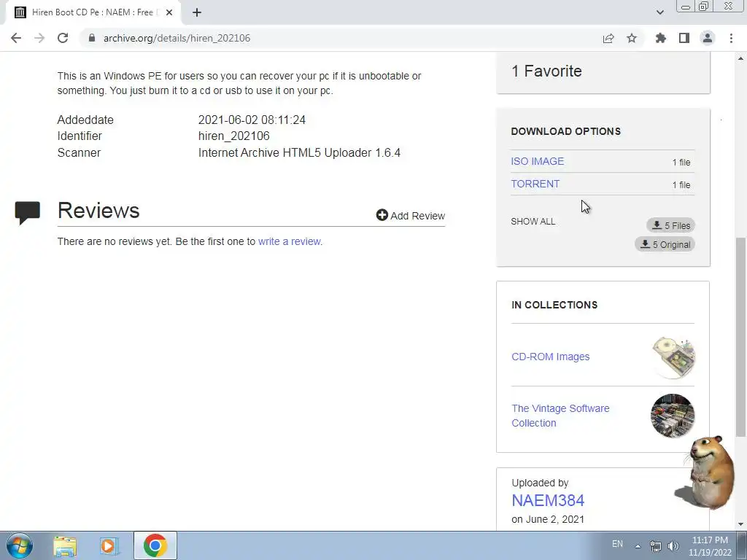Image resolution: width=747 pixels, height=560 pixels.
Task: Open the CD-ROM Images collection link
Action: pyautogui.click(x=550, y=357)
